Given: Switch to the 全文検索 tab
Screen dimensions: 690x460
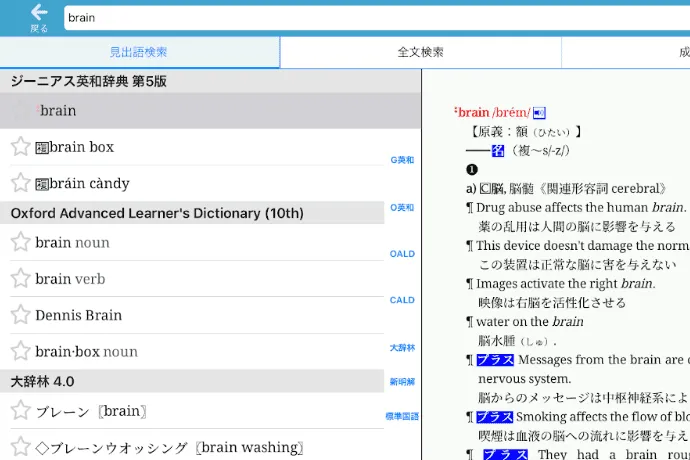Looking at the screenshot, I should [x=421, y=52].
